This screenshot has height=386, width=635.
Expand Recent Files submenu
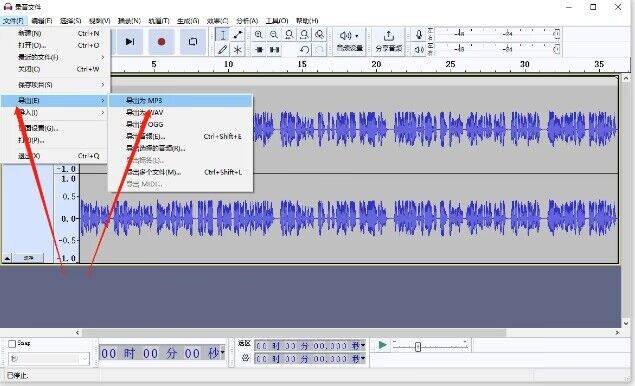[x=55, y=57]
